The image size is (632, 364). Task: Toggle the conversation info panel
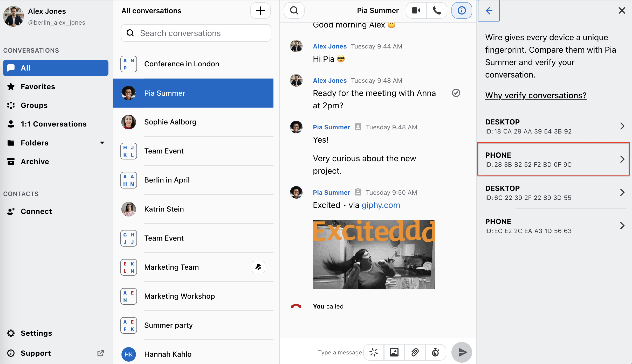pyautogui.click(x=462, y=11)
